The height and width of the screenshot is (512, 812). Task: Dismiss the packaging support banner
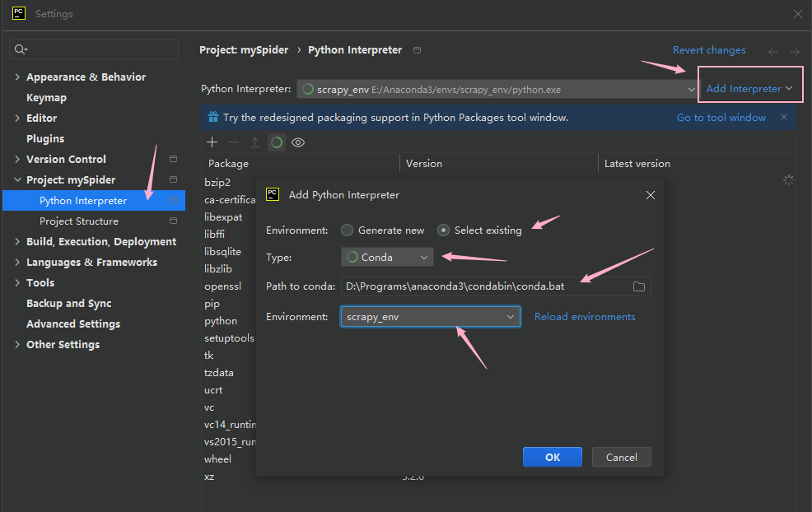click(784, 117)
